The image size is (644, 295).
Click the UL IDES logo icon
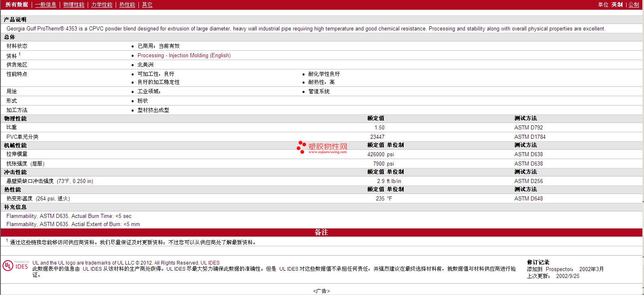coord(15,266)
